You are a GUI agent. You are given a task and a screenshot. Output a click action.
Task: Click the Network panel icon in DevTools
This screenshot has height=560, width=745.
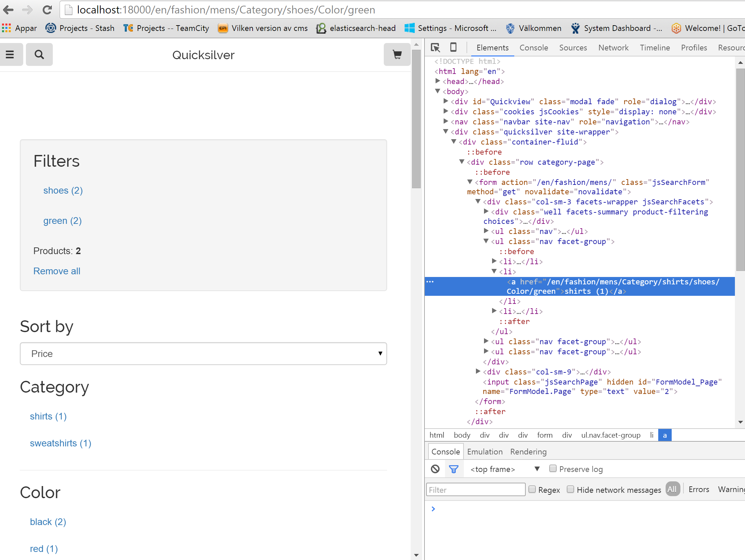coord(612,48)
